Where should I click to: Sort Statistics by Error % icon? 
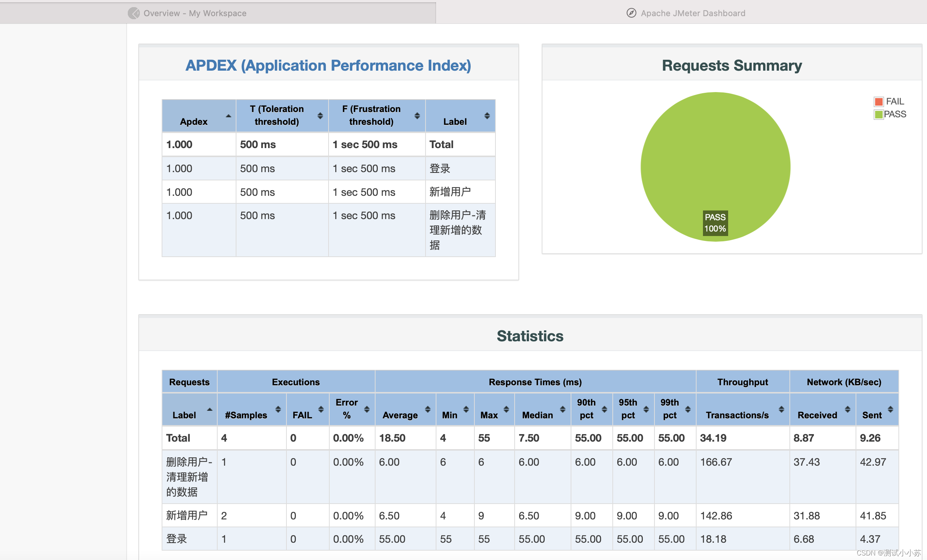click(367, 409)
